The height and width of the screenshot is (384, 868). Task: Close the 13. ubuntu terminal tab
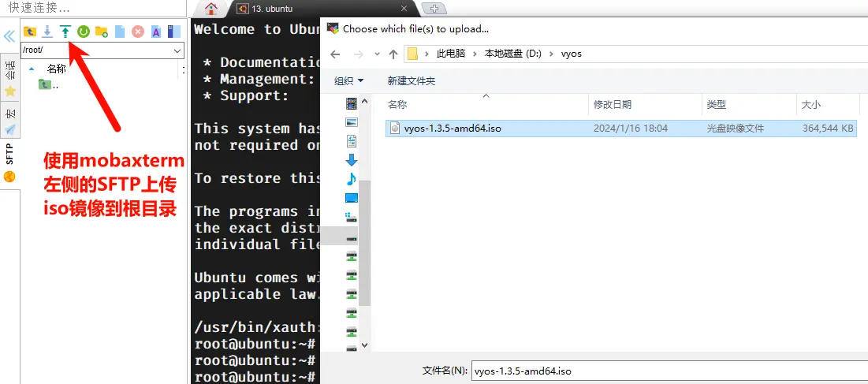point(404,9)
